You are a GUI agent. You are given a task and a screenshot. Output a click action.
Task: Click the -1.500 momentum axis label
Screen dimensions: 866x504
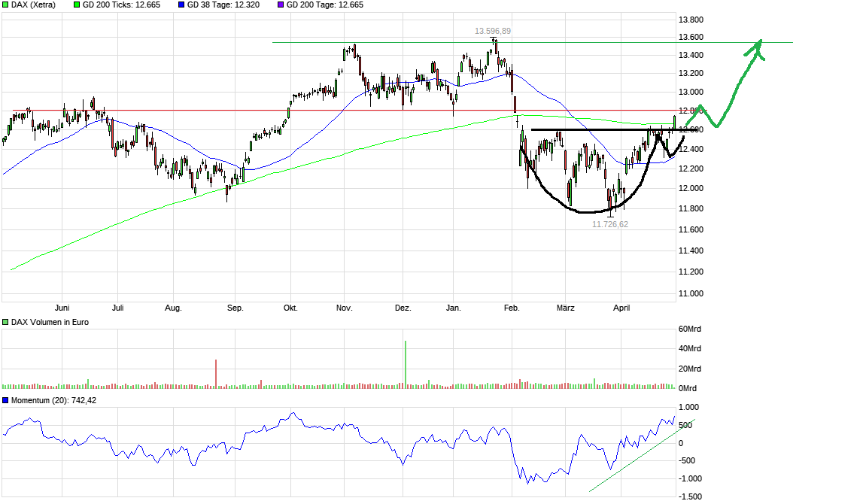(x=691, y=496)
